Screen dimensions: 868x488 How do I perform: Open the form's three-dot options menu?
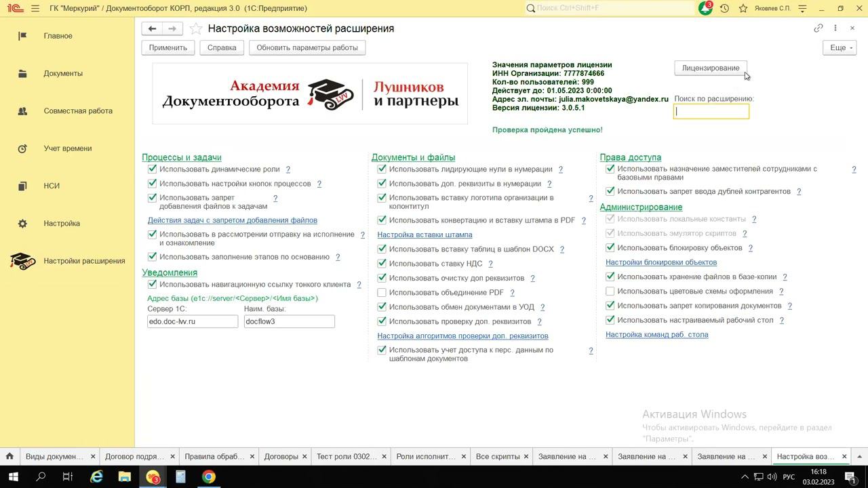click(x=835, y=28)
